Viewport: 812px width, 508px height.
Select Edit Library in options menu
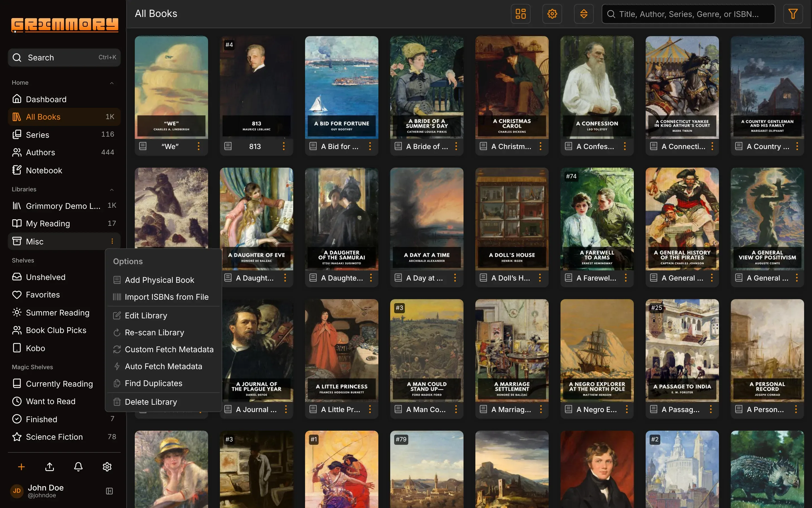[x=163, y=316]
